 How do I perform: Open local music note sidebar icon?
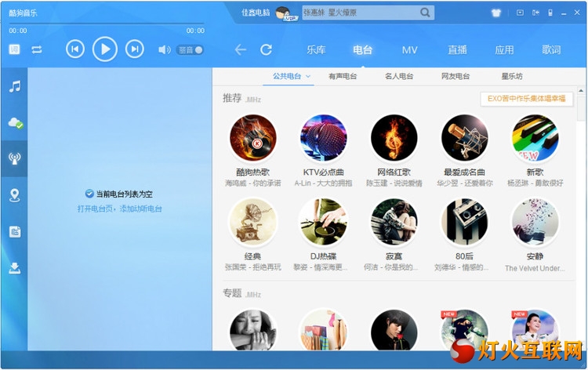pyautogui.click(x=15, y=86)
